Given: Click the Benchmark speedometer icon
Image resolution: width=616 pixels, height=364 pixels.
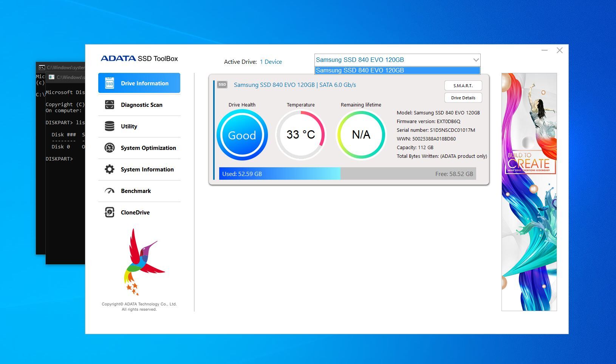Looking at the screenshot, I should [110, 191].
